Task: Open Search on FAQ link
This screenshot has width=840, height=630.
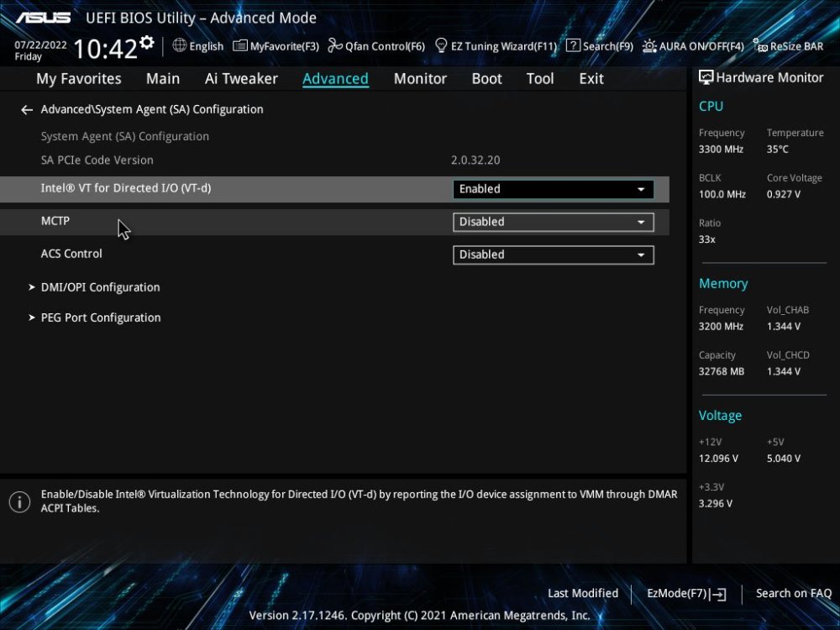Action: (794, 594)
